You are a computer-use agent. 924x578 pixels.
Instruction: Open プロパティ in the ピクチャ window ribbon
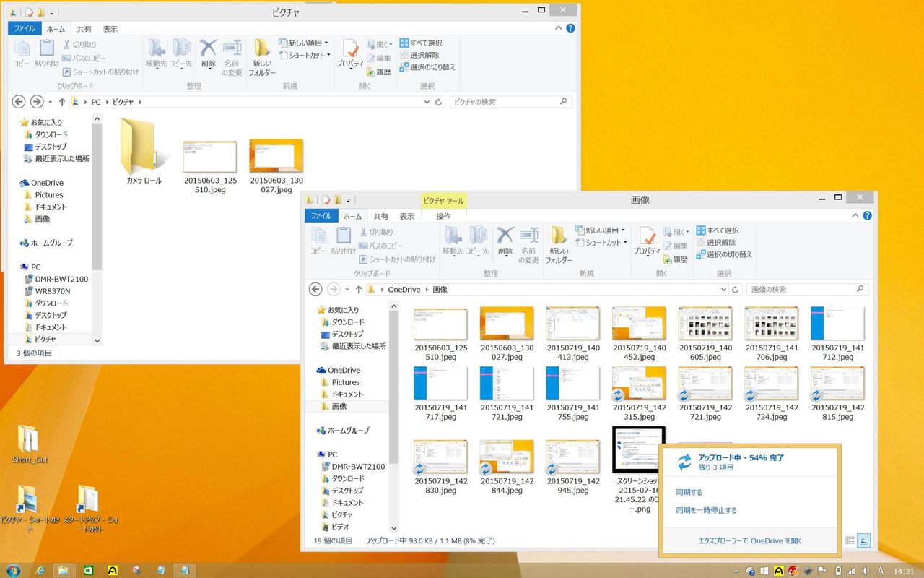(350, 54)
